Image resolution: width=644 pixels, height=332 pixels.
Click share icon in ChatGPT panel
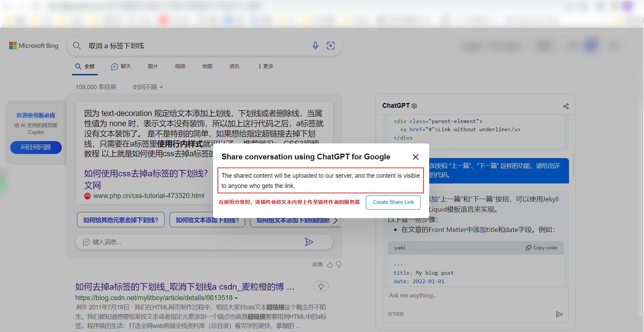[566, 106]
